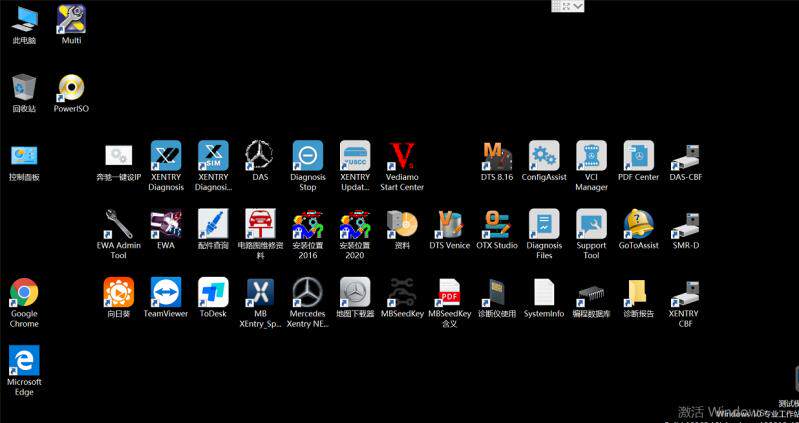Launch XENTRY Diagnosis with pulse logo
This screenshot has width=799, height=423.
pyautogui.click(x=166, y=155)
